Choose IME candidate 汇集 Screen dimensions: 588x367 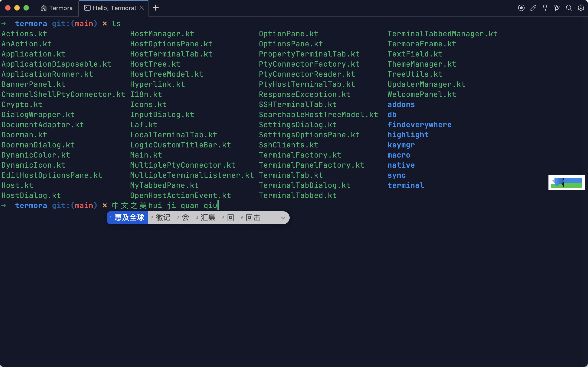tap(206, 218)
